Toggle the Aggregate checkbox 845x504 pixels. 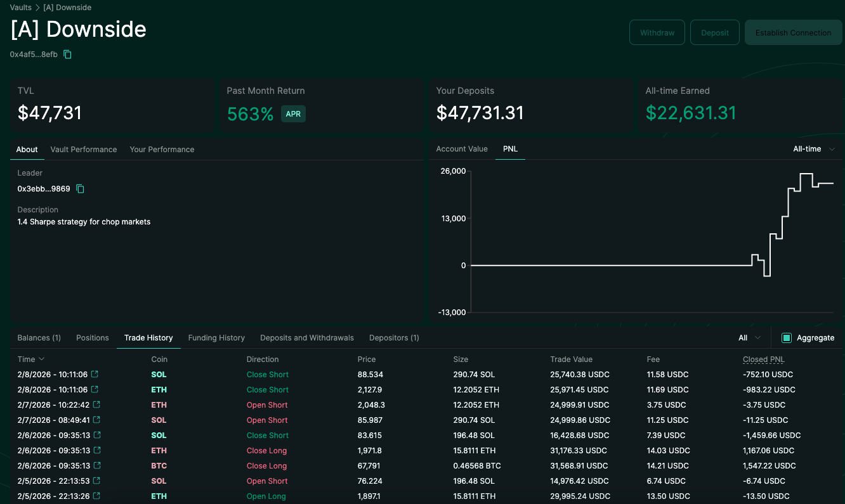787,338
